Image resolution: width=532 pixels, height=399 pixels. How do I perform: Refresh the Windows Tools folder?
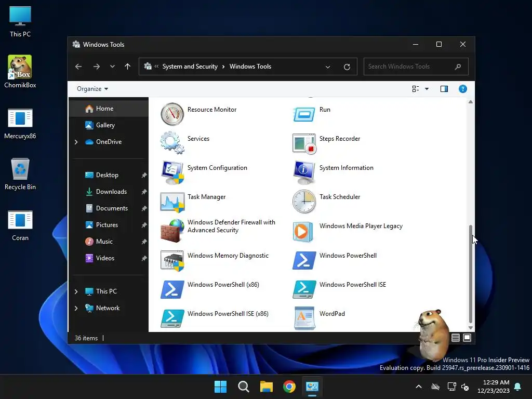click(347, 67)
